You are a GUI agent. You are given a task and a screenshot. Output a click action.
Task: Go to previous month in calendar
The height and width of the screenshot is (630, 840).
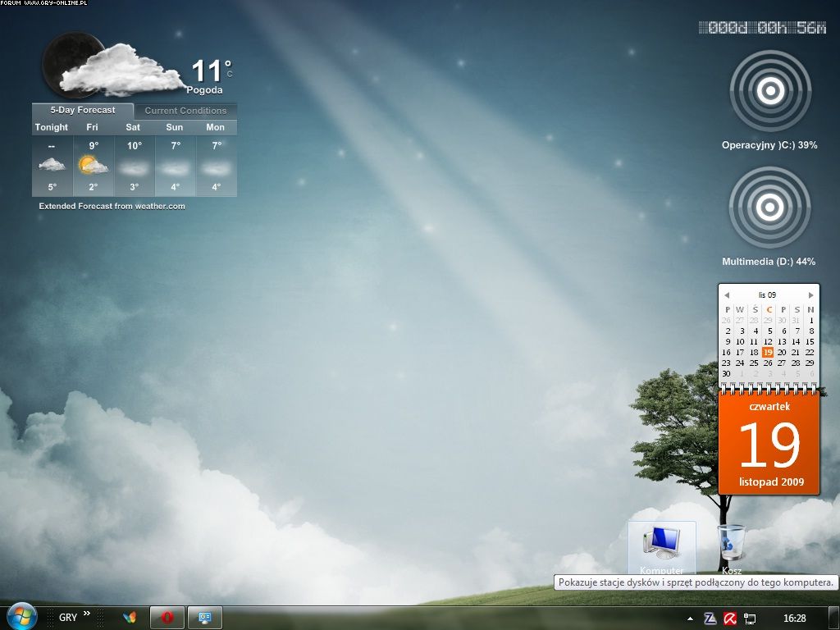(x=726, y=295)
